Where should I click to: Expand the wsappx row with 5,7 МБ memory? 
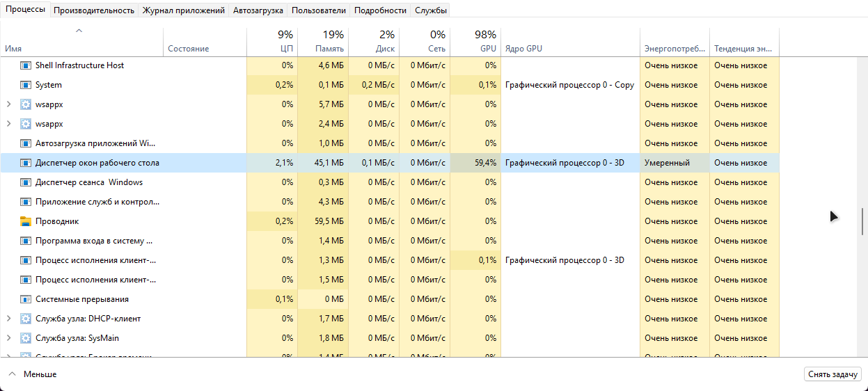[8, 104]
